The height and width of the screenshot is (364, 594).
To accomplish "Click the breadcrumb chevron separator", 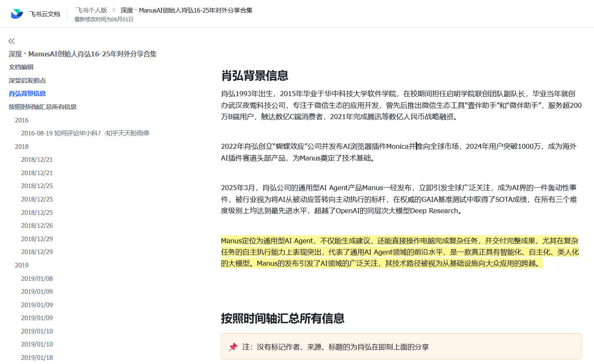I will (114, 10).
